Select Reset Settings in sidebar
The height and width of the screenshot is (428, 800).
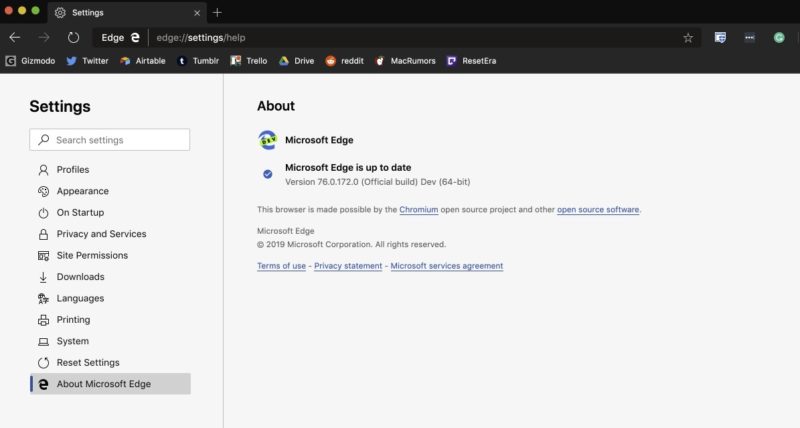[x=88, y=362]
